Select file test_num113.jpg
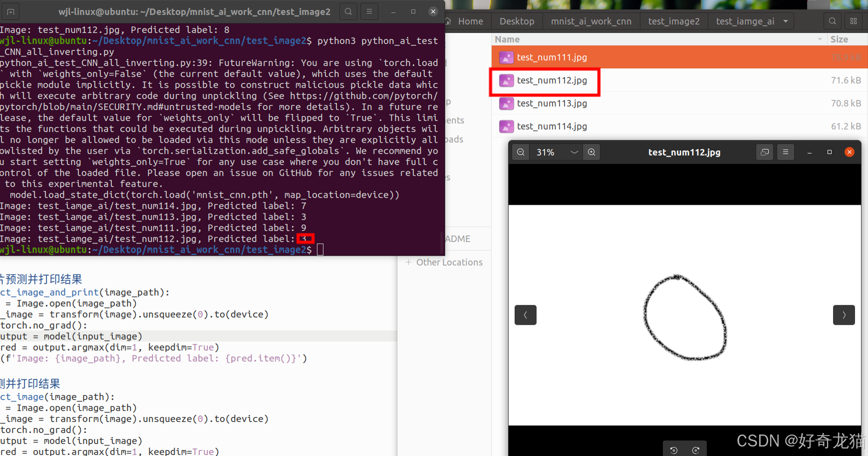Screen dimensions: 868x456 (x=679, y=103)
